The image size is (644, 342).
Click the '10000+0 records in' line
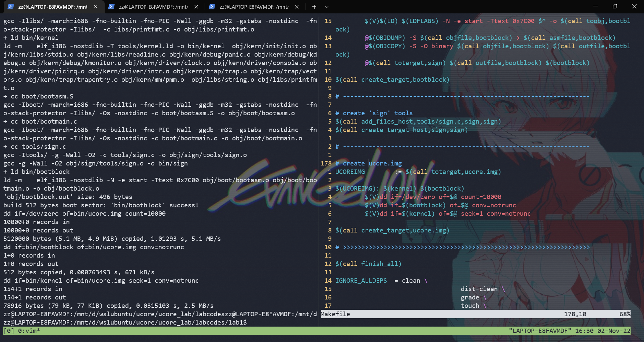pos(37,222)
